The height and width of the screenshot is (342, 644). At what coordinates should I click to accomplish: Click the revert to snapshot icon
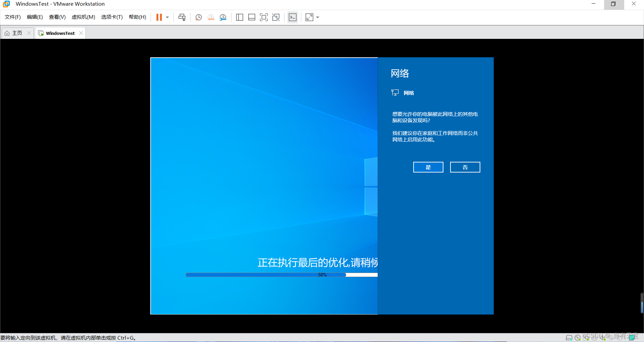211,17
